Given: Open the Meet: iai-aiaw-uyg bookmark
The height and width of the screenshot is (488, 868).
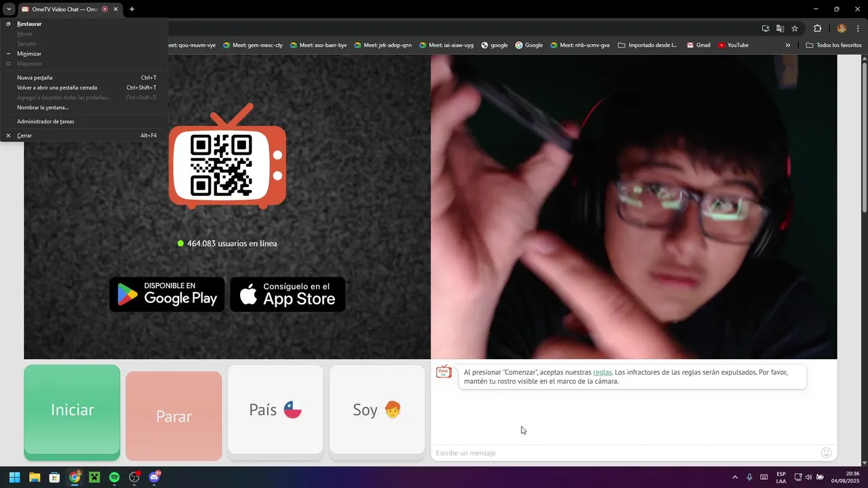Looking at the screenshot, I should click(x=446, y=45).
